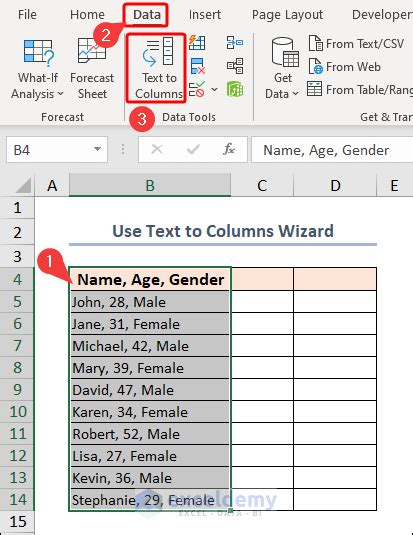Open Manage Data Model icon

pyautogui.click(x=235, y=89)
